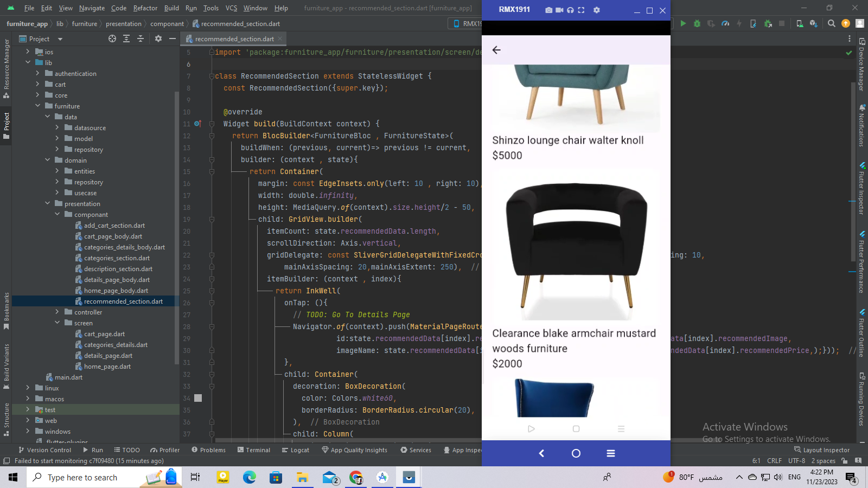Trigger Flutter hot reload lightning icon

click(x=739, y=23)
